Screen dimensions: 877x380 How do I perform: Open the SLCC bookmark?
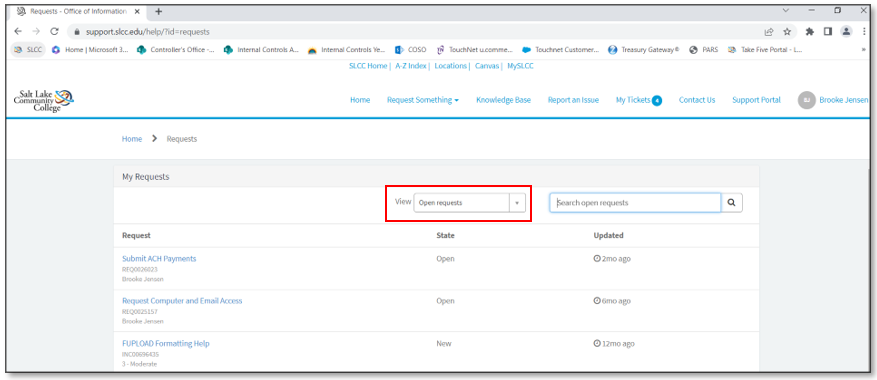click(x=29, y=49)
